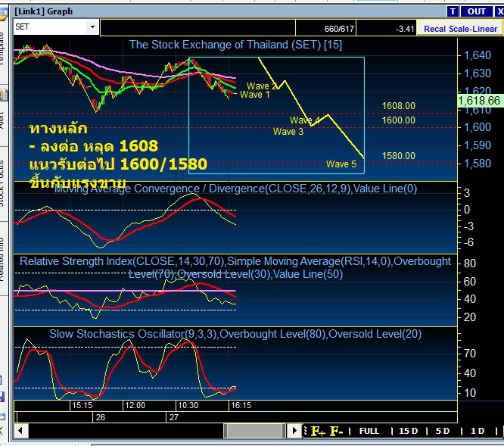Click the 10:30 time axis label
The image size is (504, 446).
[x=188, y=405]
